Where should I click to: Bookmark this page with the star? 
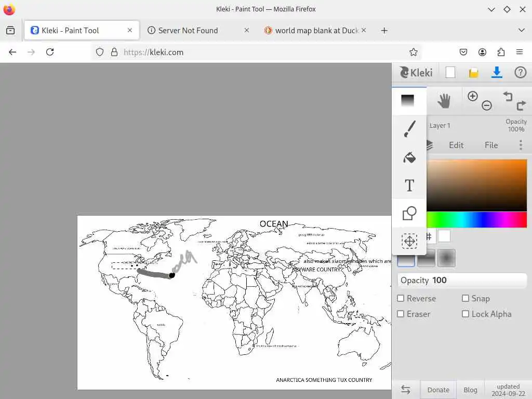[413, 52]
